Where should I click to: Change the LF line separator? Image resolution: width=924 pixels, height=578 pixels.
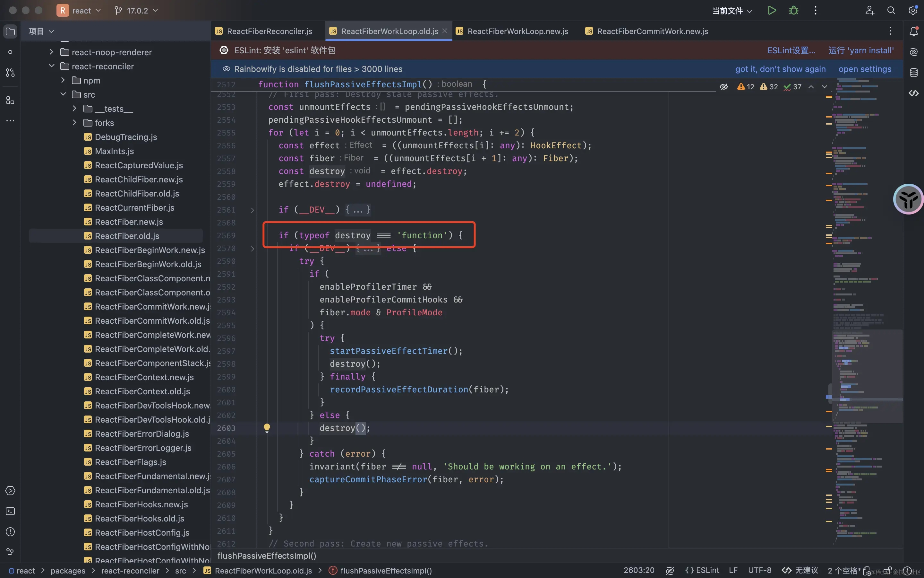coord(733,570)
